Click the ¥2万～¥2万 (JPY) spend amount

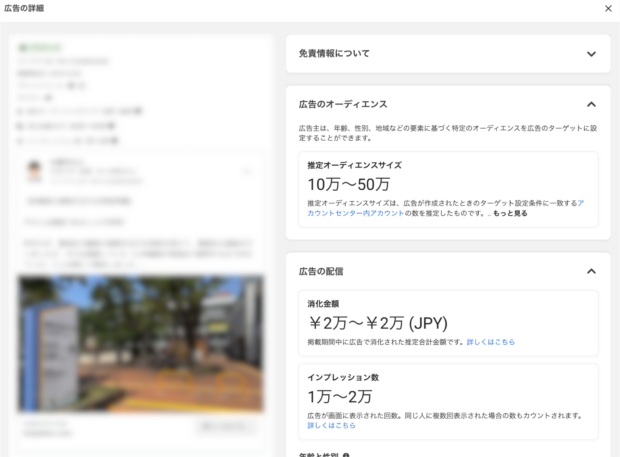click(x=377, y=322)
